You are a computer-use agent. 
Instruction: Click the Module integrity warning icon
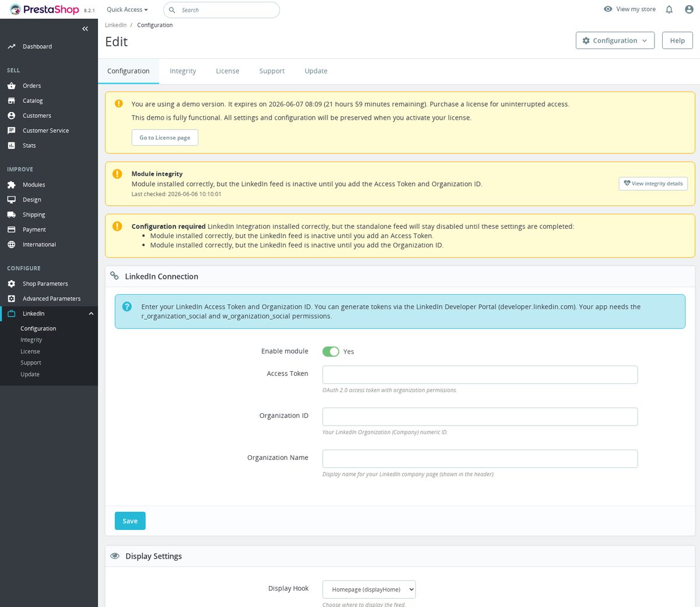117,174
